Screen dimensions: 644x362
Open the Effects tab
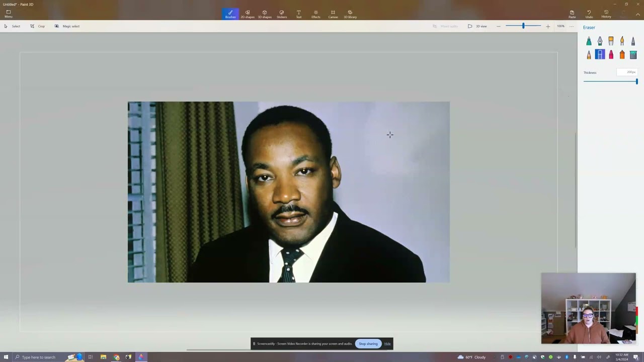pyautogui.click(x=316, y=14)
